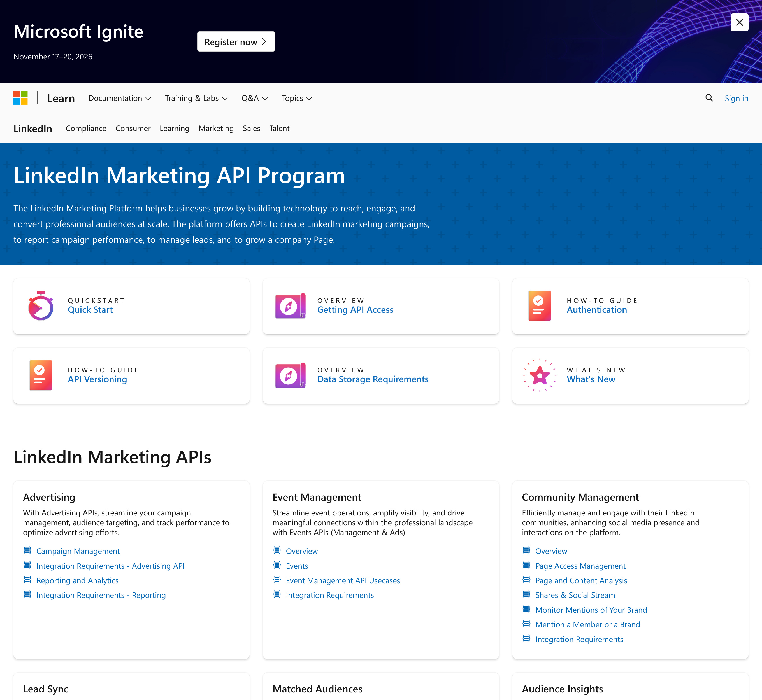Open the What's New link
The image size is (762, 700).
pyautogui.click(x=591, y=379)
